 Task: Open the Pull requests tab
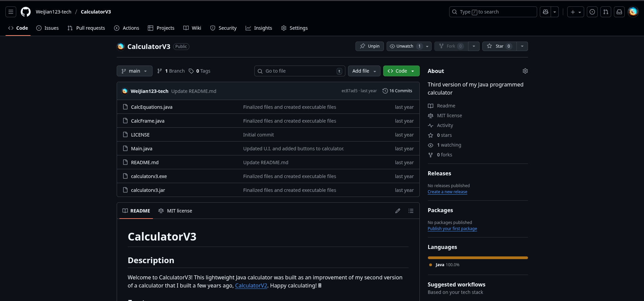[86, 28]
